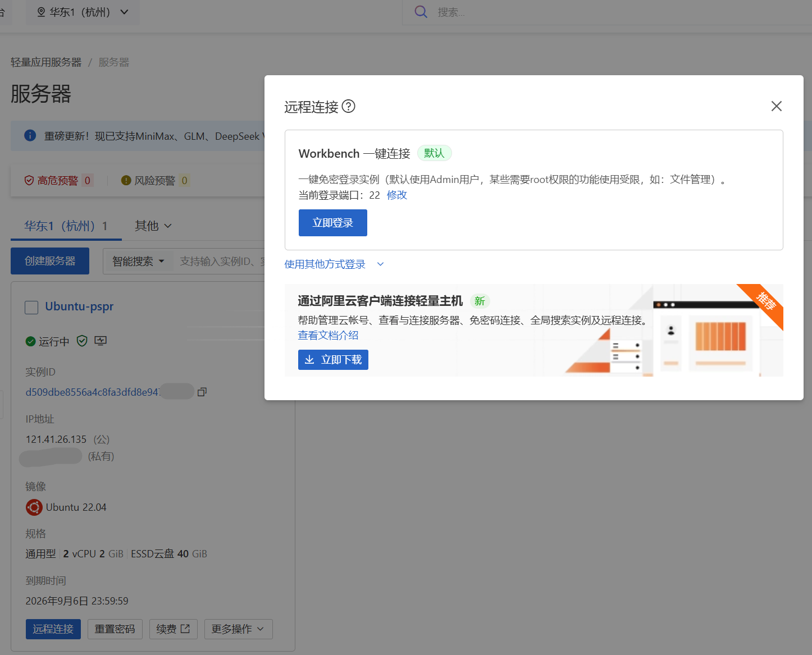Click the monitor icon next to 运行中

click(x=101, y=341)
